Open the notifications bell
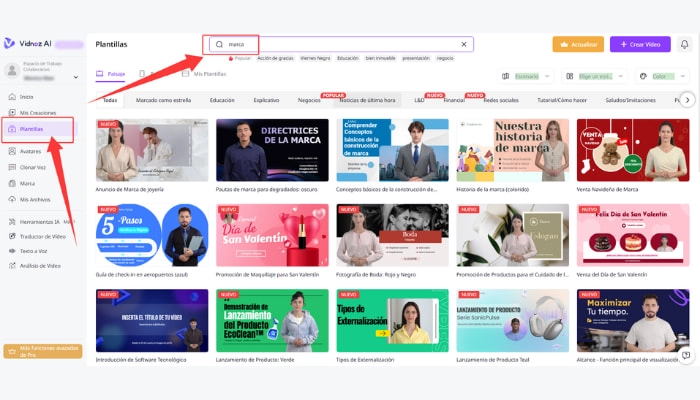Viewport: 700px width, 400px height. [x=684, y=44]
